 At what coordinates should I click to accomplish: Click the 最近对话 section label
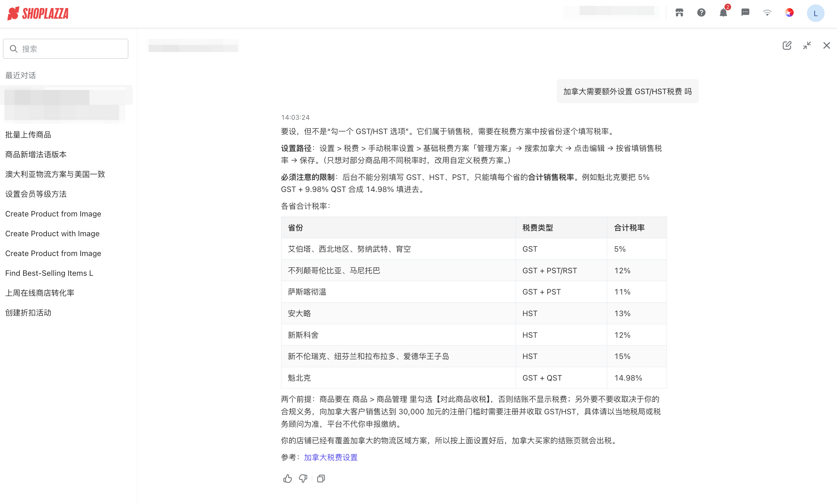pyautogui.click(x=21, y=75)
